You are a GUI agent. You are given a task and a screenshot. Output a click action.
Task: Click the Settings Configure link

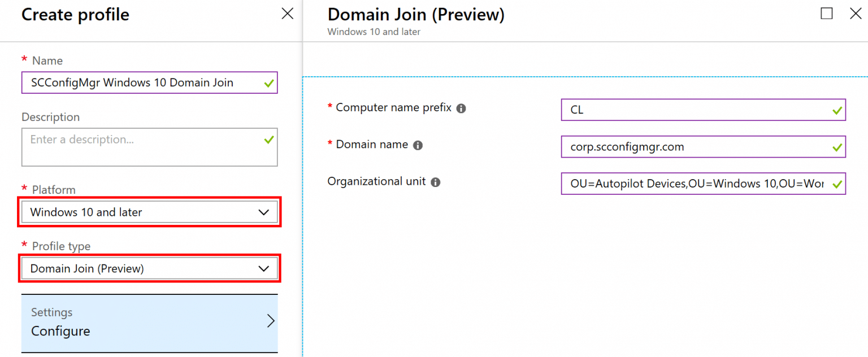click(60, 331)
